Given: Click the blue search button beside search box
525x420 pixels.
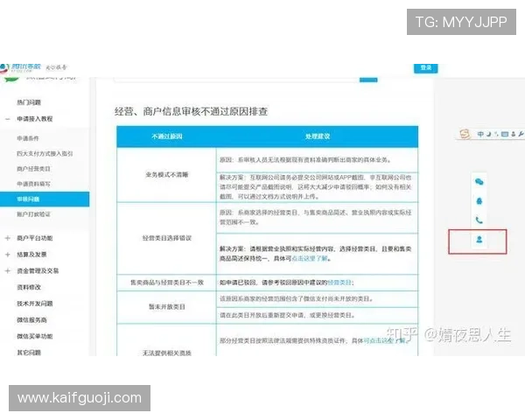Looking at the screenshot, I should (x=368, y=80).
